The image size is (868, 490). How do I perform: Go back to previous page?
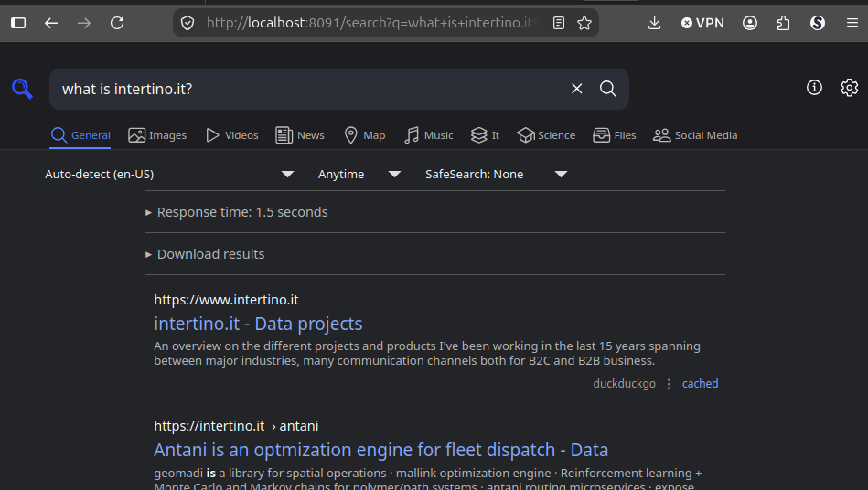click(x=51, y=23)
